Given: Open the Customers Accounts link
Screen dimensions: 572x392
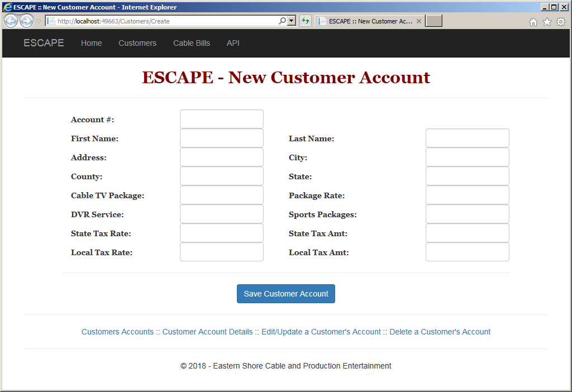Looking at the screenshot, I should pos(117,332).
